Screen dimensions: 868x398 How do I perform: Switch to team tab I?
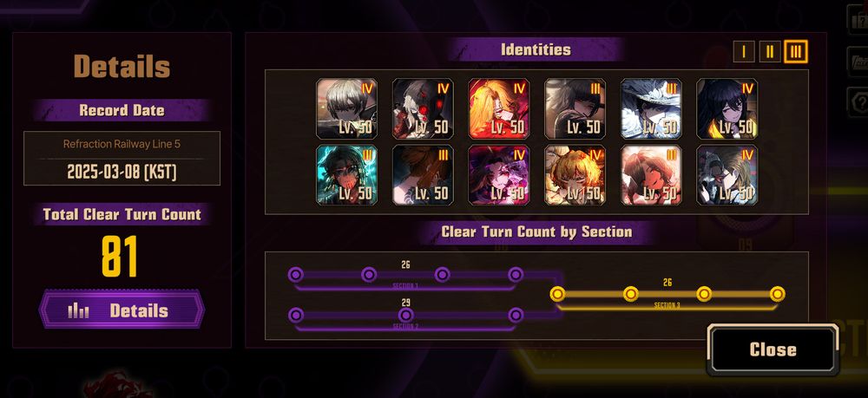(744, 52)
